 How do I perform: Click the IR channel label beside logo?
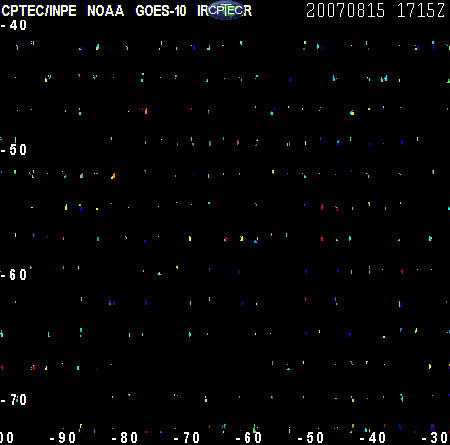(x=203, y=11)
